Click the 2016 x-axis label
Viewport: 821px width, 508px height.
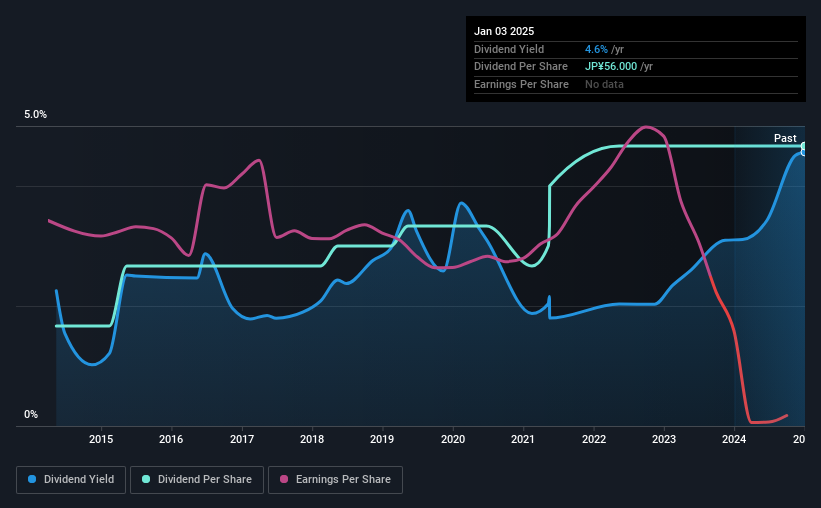(171, 439)
